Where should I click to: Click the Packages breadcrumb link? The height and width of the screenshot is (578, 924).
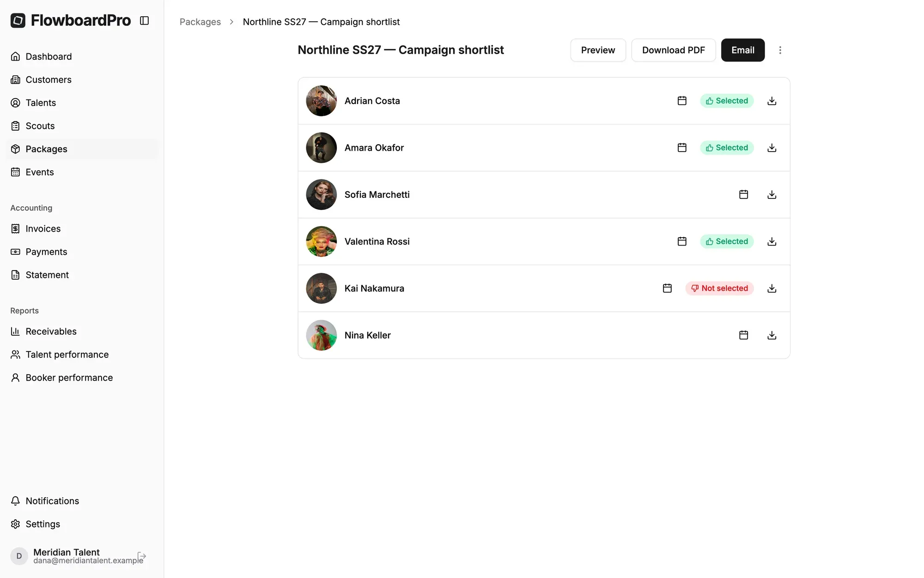(200, 22)
